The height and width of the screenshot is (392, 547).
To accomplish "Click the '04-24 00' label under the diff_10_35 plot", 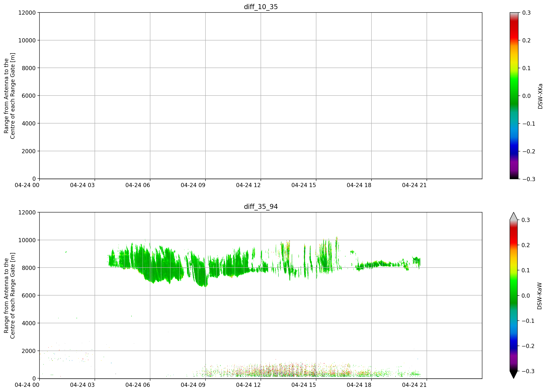I will (x=27, y=185).
